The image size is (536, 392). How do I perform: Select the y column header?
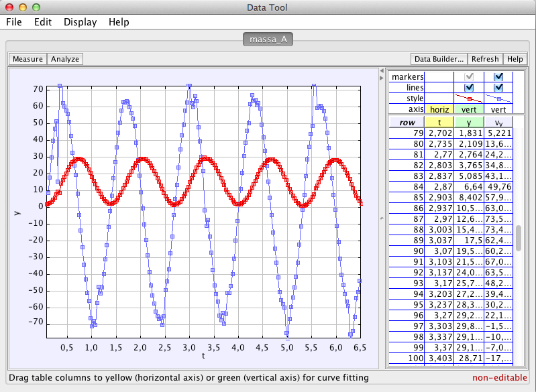[469, 122]
